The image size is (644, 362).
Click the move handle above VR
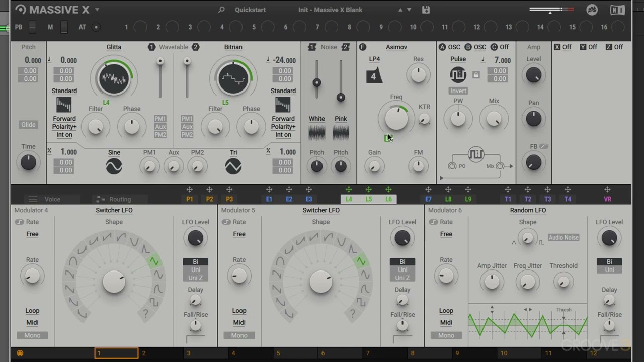607,190
